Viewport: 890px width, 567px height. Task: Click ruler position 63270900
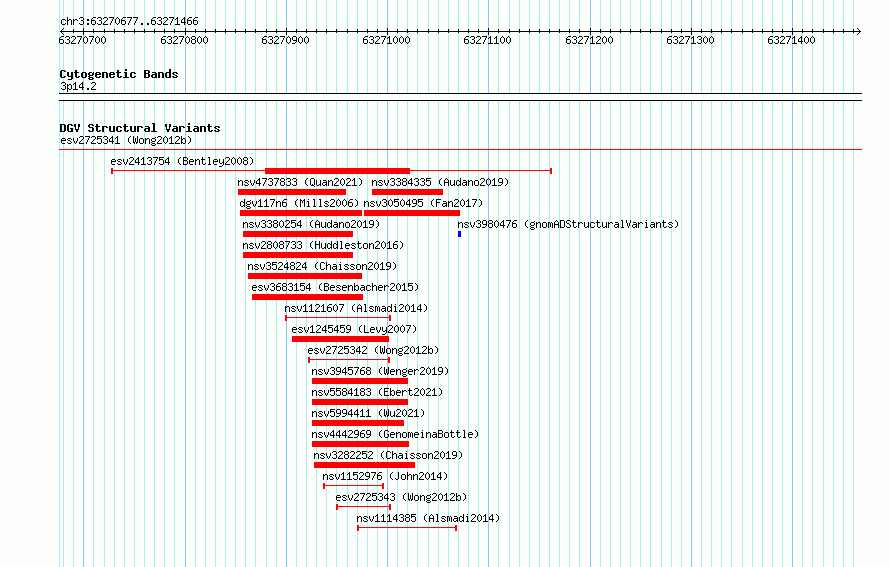[286, 40]
